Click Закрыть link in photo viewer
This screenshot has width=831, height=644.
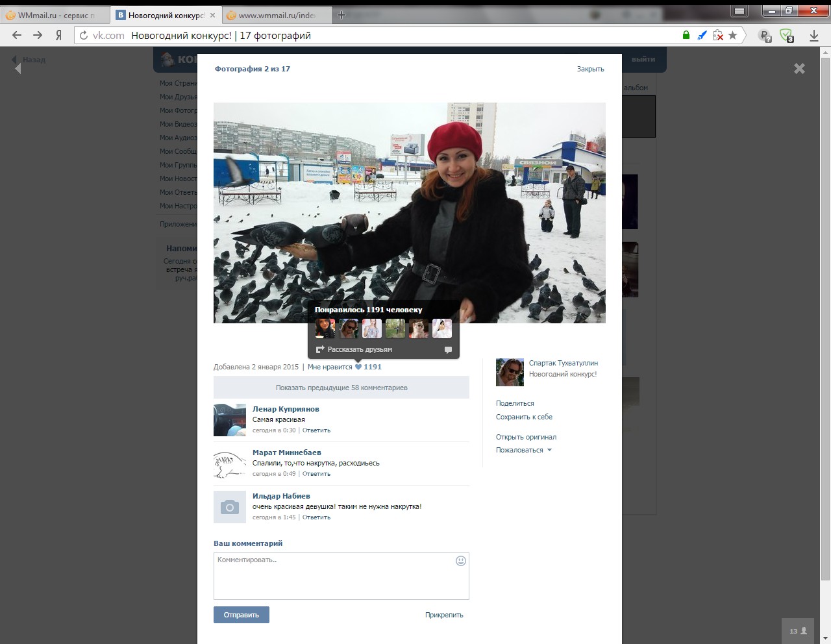[x=590, y=69]
